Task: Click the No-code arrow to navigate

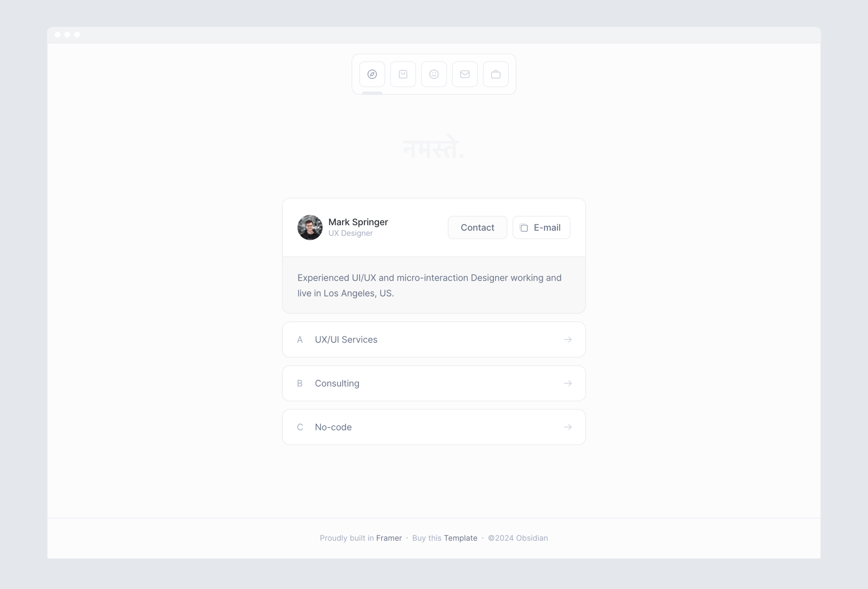Action: (x=567, y=427)
